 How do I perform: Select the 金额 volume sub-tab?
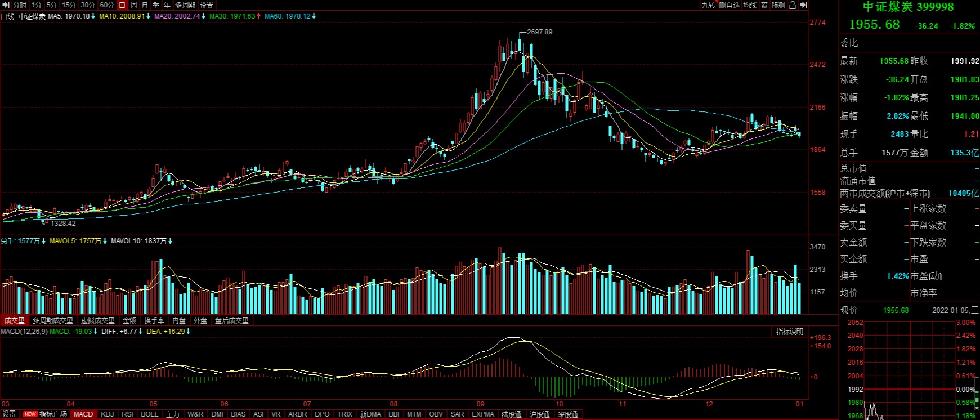click(129, 320)
